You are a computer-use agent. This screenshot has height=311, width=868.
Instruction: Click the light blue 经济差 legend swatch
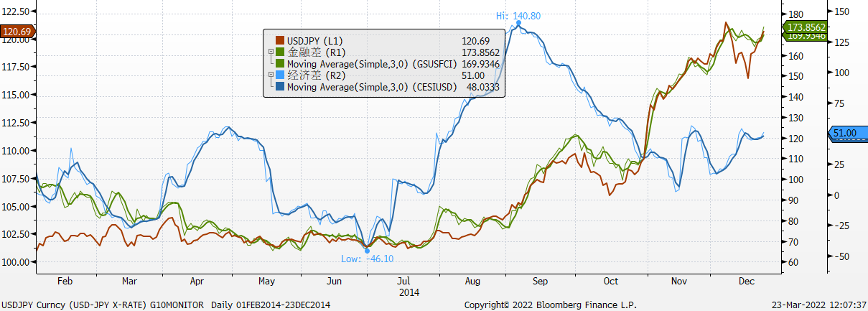coord(281,75)
